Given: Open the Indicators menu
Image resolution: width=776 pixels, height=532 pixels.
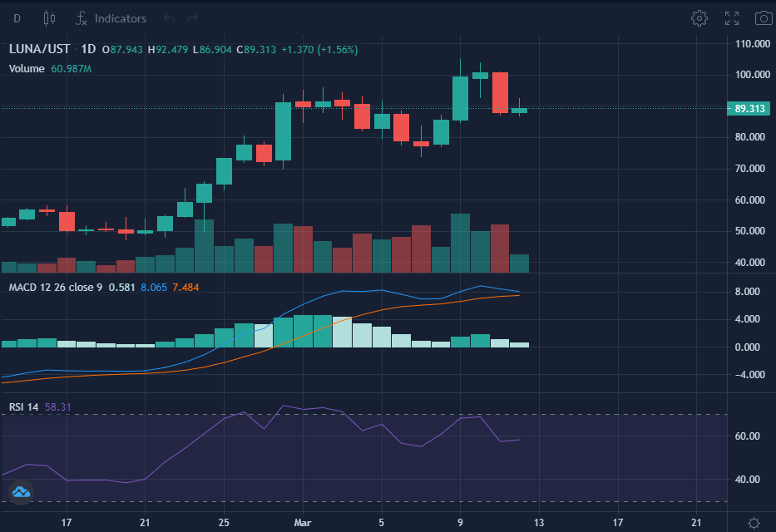Looking at the screenshot, I should [x=111, y=19].
